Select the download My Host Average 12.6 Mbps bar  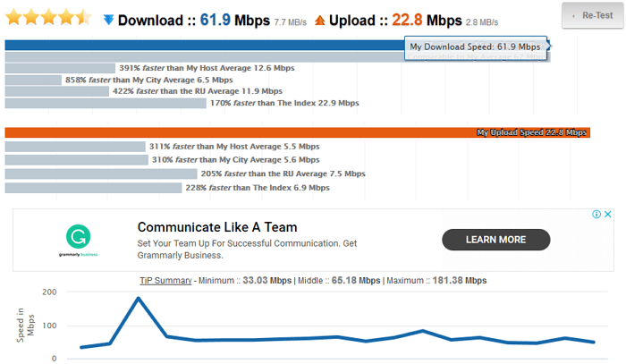pos(60,68)
